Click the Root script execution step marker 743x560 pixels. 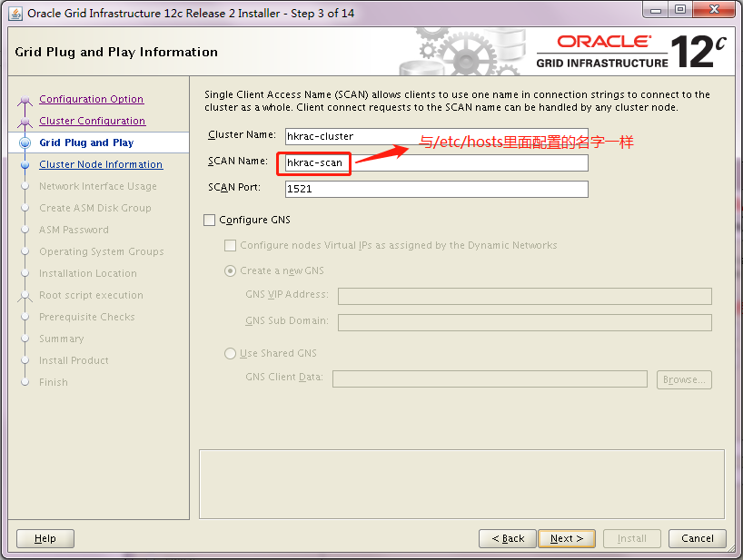point(25,295)
